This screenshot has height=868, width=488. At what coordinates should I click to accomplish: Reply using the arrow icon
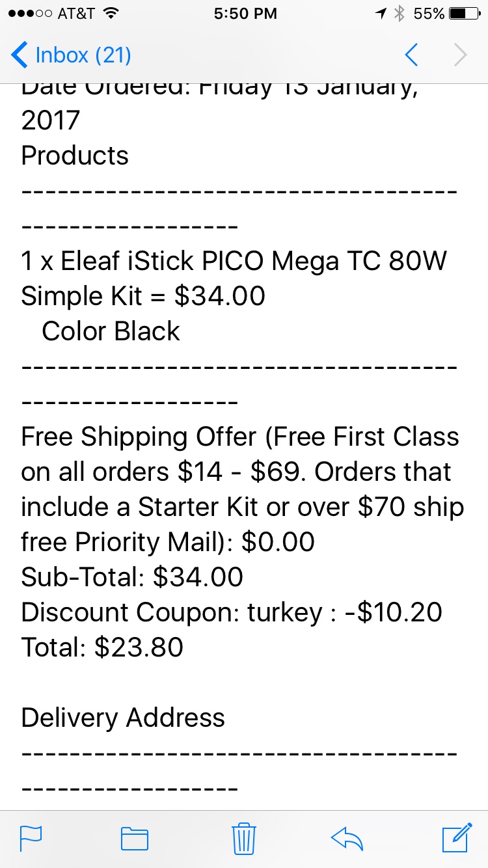347,839
